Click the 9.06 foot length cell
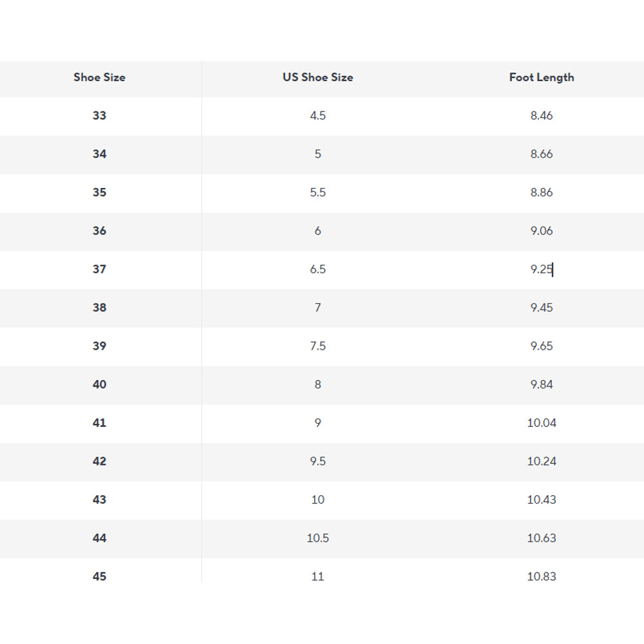The width and height of the screenshot is (644, 644). [541, 231]
